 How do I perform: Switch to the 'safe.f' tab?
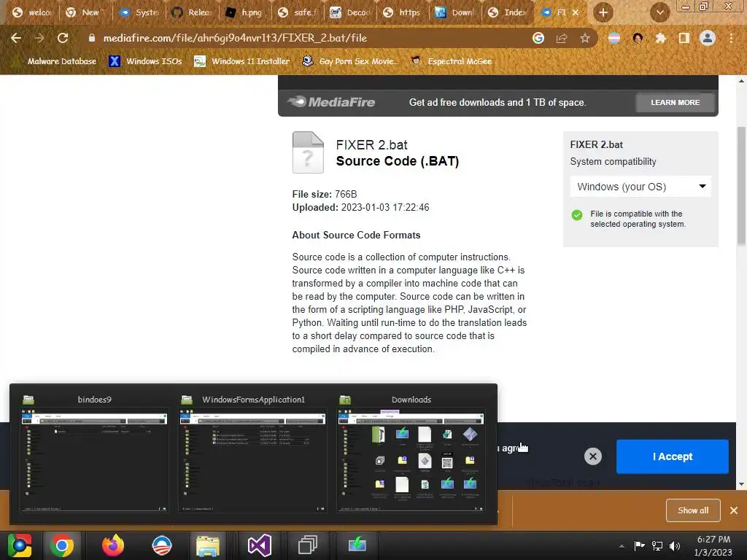tap(298, 12)
